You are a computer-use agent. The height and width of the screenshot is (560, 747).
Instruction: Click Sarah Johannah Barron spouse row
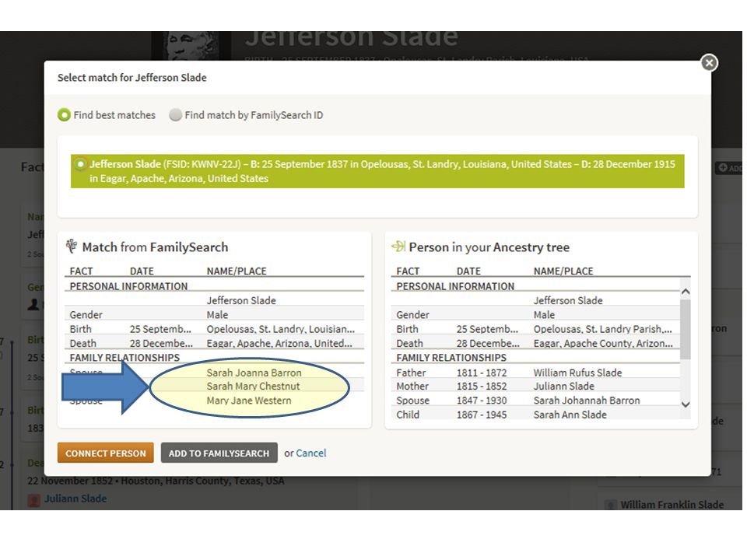point(536,401)
